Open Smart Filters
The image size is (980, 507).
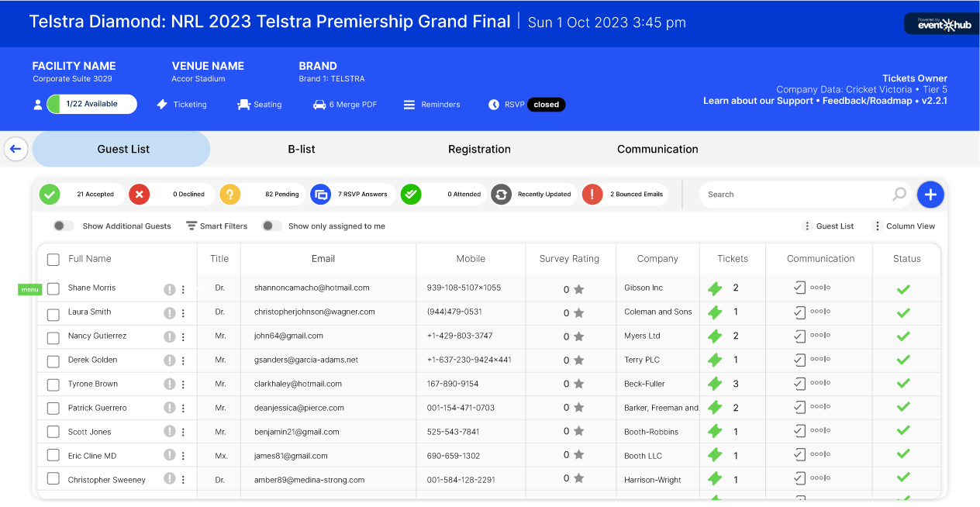point(217,226)
